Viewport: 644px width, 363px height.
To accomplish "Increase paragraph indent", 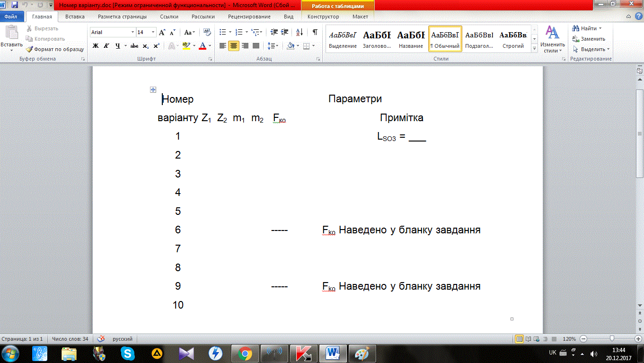I will [x=284, y=32].
